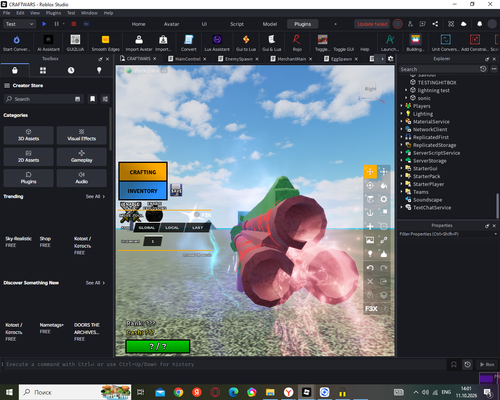500x400 pixels.
Task: Expand the Lighting service
Action: 402,114
